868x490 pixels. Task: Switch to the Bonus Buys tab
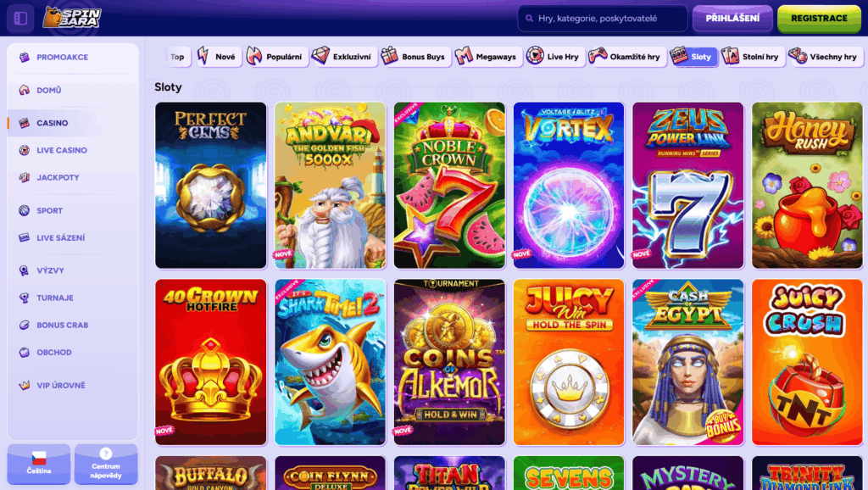(415, 57)
